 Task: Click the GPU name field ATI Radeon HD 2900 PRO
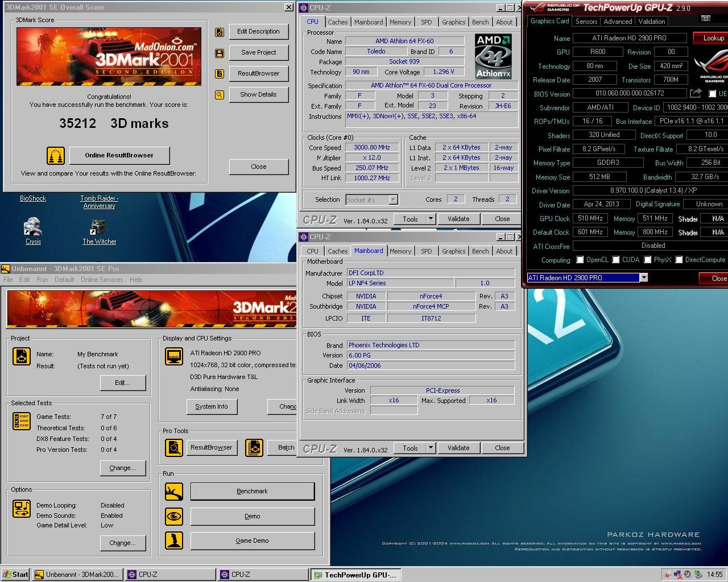pos(630,38)
